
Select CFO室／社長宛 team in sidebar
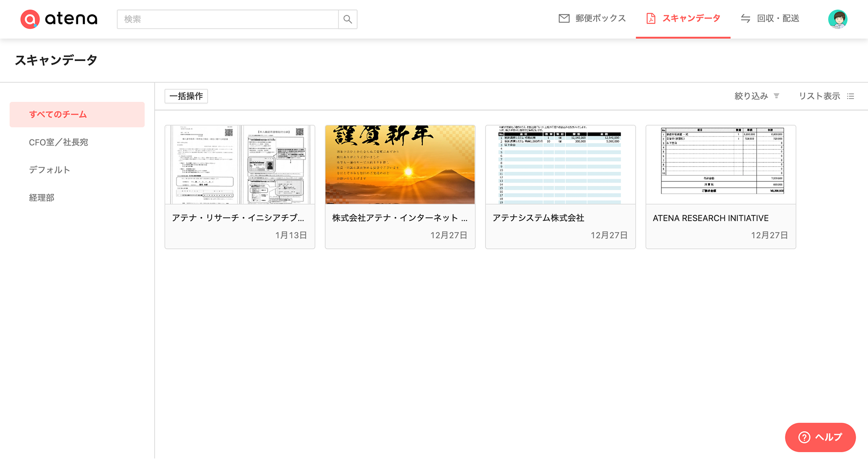point(58,142)
